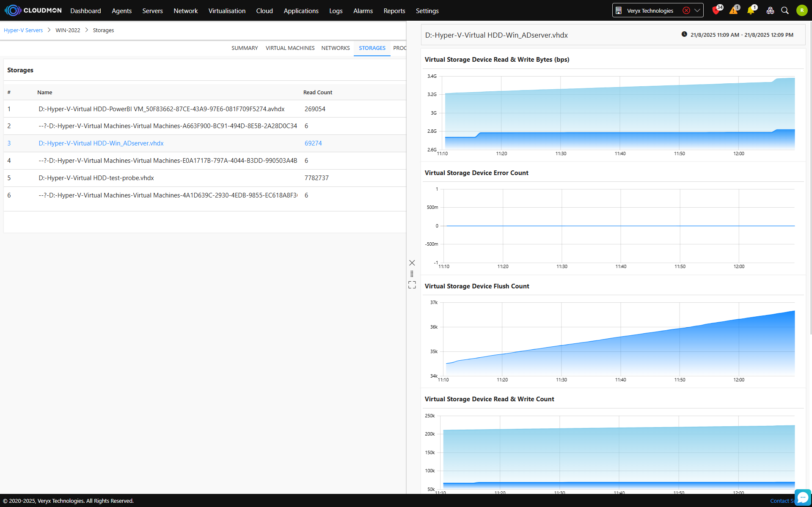Clear the Veryx Technologies selection
812x507 pixels.
click(x=686, y=11)
